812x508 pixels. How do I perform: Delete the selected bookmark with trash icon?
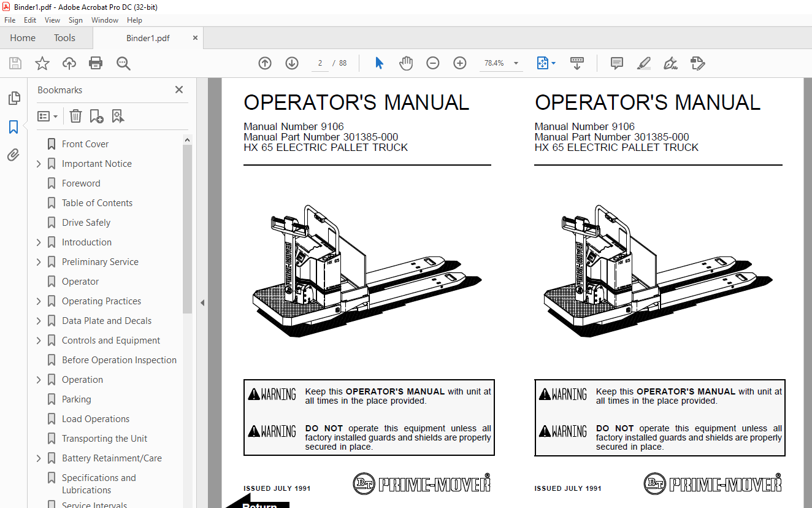75,116
